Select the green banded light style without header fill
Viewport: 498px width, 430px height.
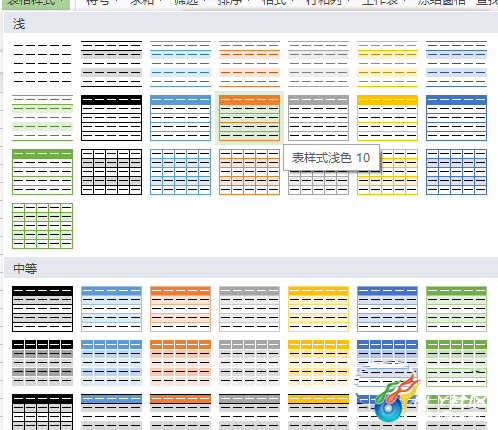click(43, 118)
